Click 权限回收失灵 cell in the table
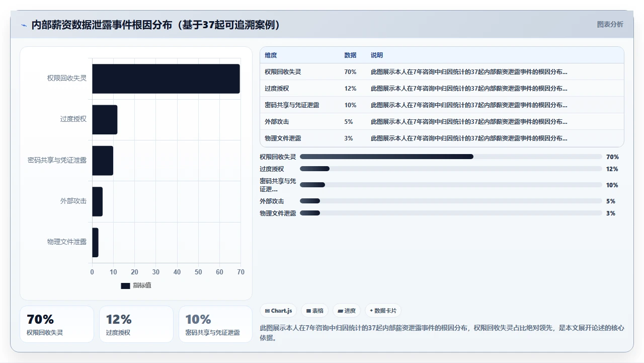The height and width of the screenshot is (363, 644). click(x=283, y=72)
